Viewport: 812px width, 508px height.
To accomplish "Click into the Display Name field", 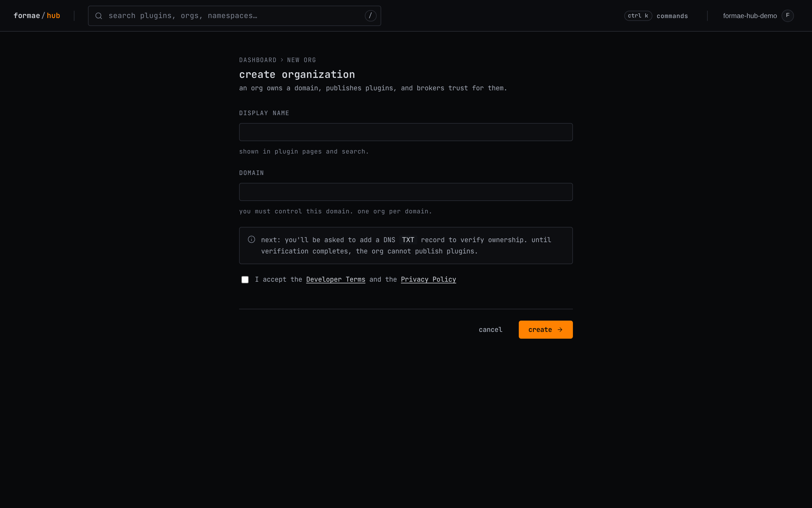I will [x=406, y=132].
